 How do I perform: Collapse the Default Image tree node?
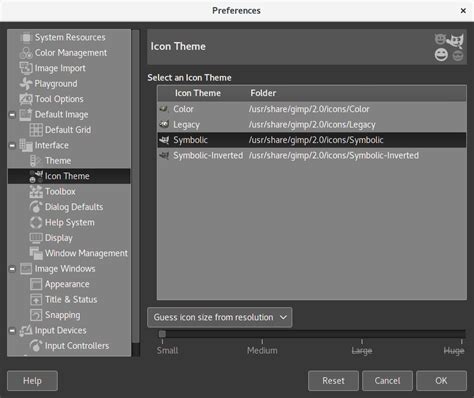[12, 115]
